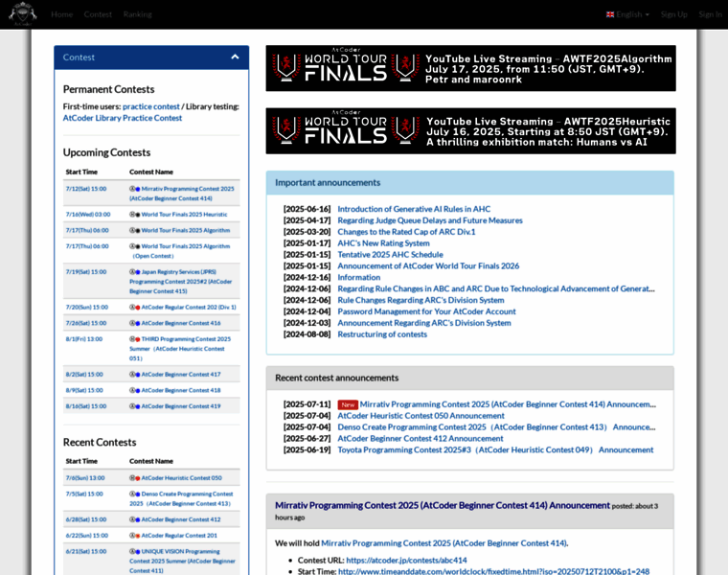The image size is (728, 575).
Task: Open UNIQUE VISION Programming Contest 2025 Summer
Action: 182,561
